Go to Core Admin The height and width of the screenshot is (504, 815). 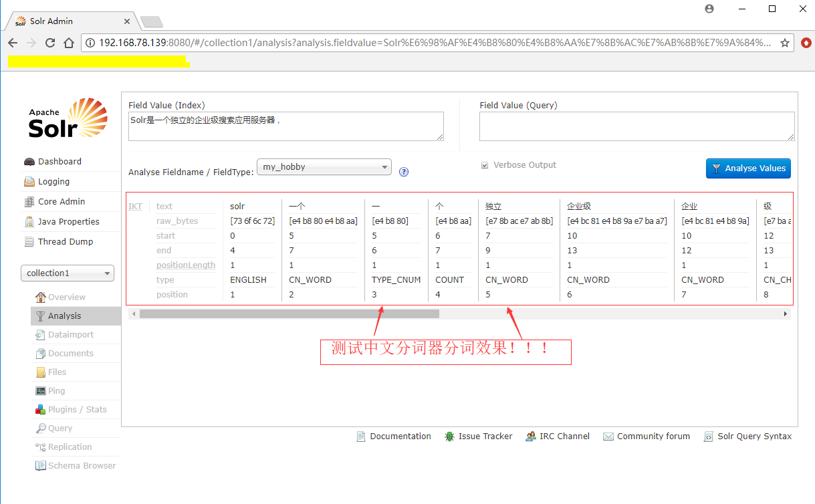click(62, 201)
